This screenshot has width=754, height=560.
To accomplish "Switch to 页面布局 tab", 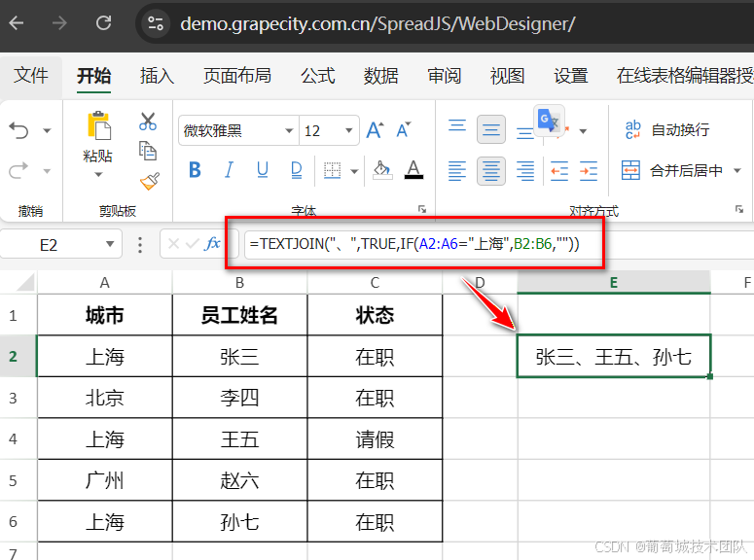I will coord(237,76).
